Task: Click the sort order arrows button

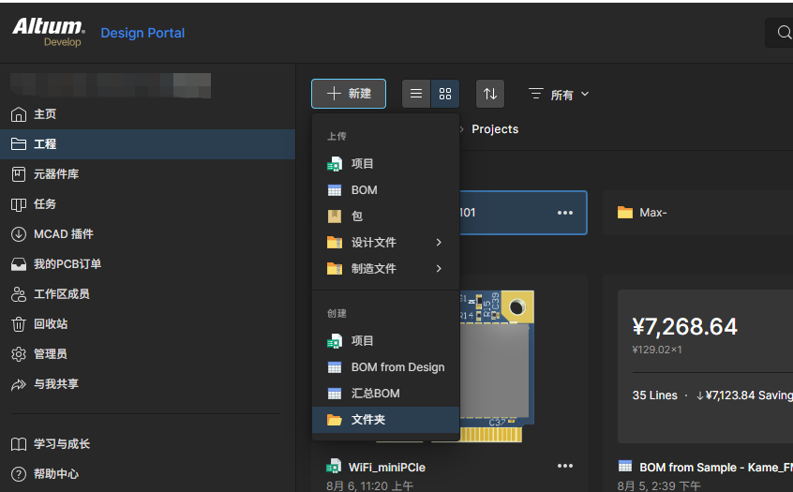Action: coord(490,94)
